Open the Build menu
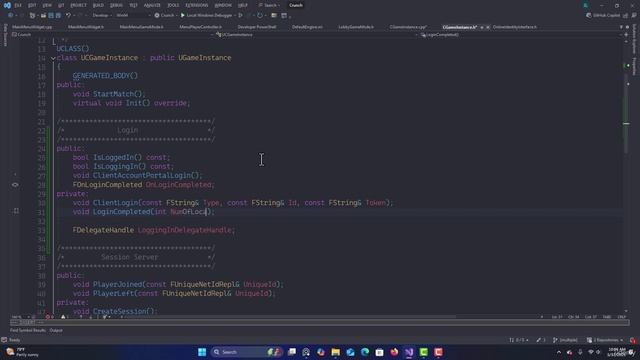 point(98,5)
